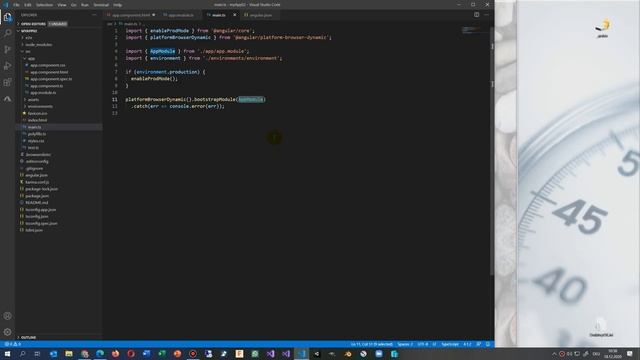Open karma.conf.js in explorer
This screenshot has width=640, height=360.
[37, 182]
